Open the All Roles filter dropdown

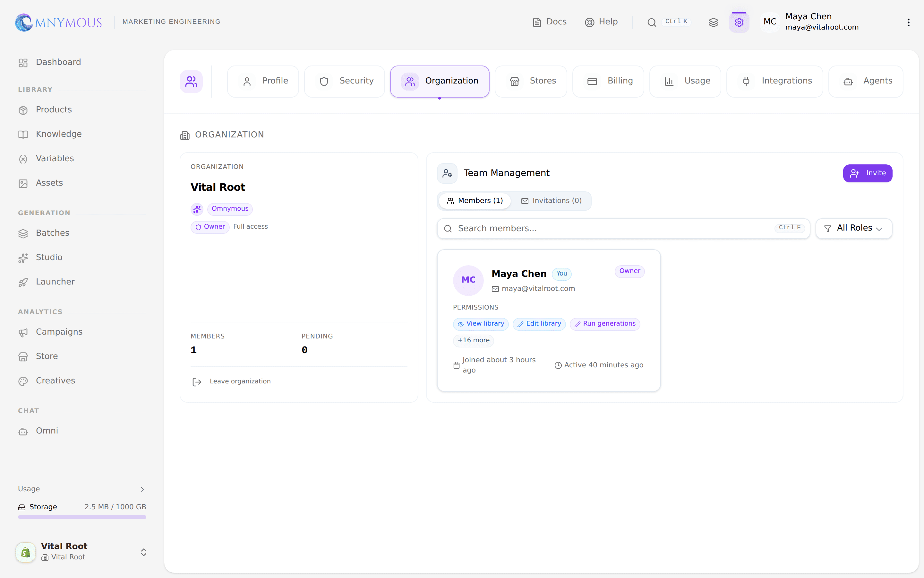point(854,229)
